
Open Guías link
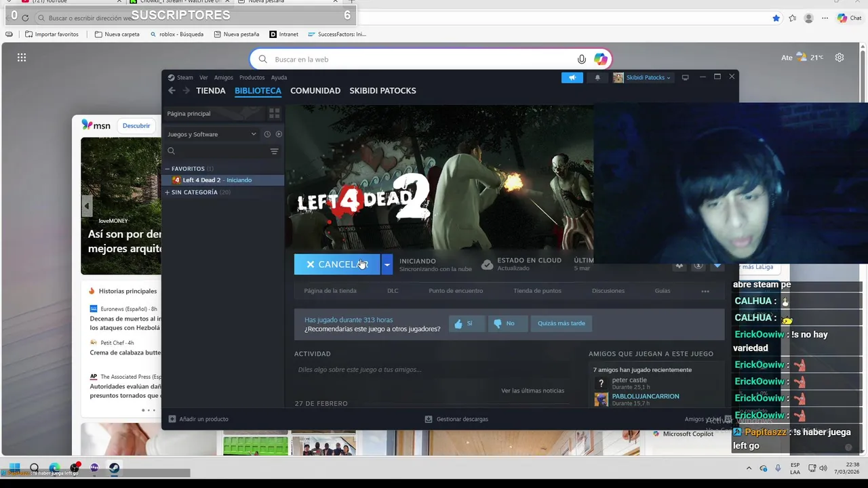pos(663,291)
